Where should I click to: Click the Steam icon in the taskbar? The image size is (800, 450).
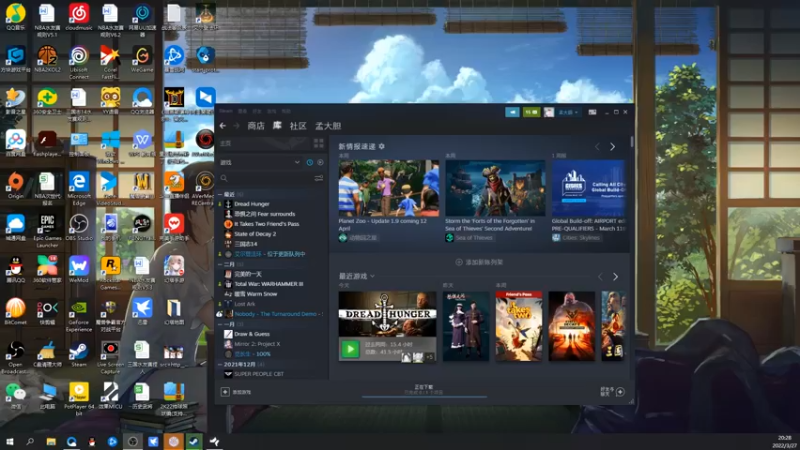coord(194,441)
